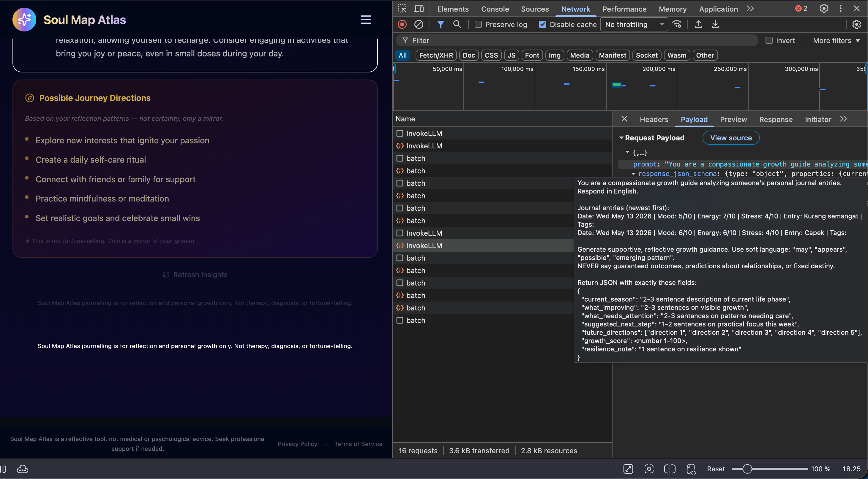Click the screenshot capture icon in bottom bar
Image resolution: width=868 pixels, height=479 pixels.
point(649,469)
